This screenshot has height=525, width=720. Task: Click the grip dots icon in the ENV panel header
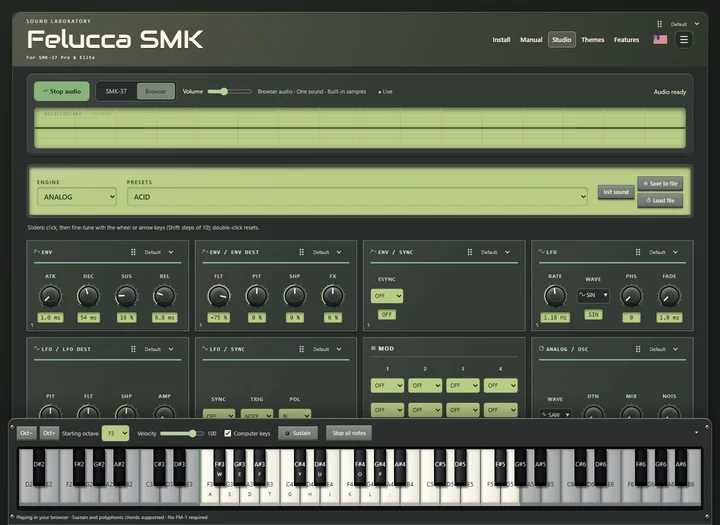click(x=133, y=252)
